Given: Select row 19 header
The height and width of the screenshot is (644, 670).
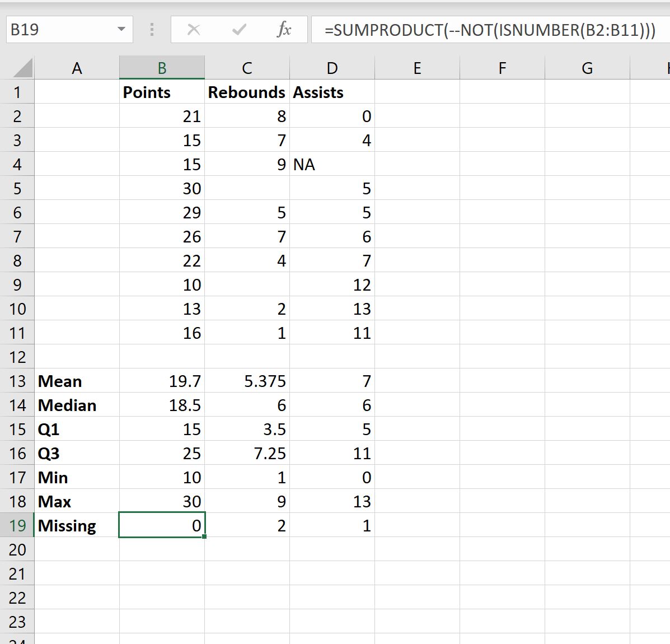Looking at the screenshot, I should click(17, 526).
